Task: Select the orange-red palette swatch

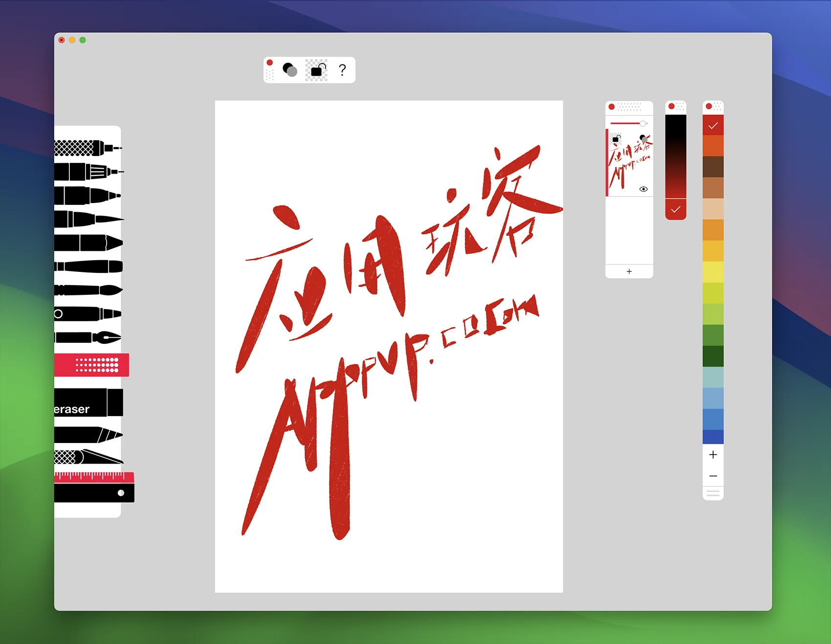Action: [x=713, y=146]
